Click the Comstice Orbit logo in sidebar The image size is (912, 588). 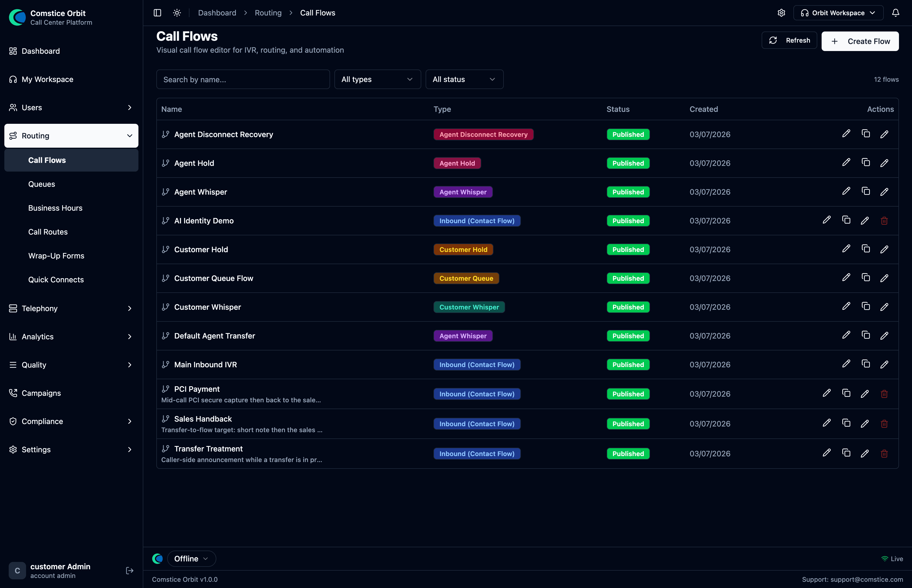[x=17, y=17]
